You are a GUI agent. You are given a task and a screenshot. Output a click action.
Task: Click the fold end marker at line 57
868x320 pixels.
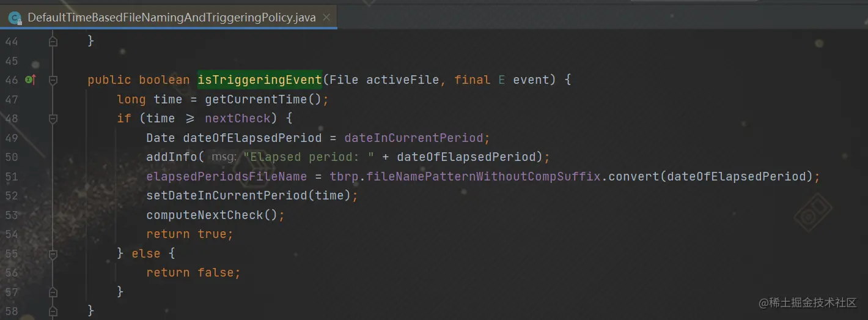pos(53,292)
